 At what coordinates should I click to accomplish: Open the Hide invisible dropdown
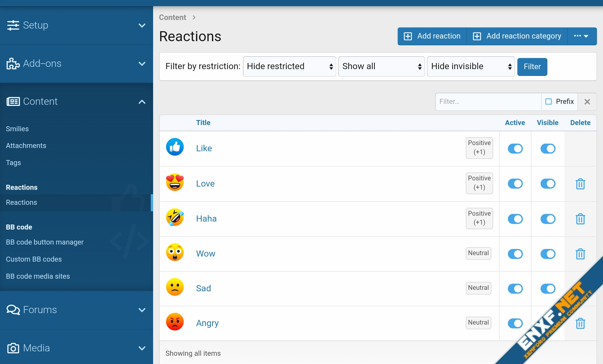click(x=471, y=67)
